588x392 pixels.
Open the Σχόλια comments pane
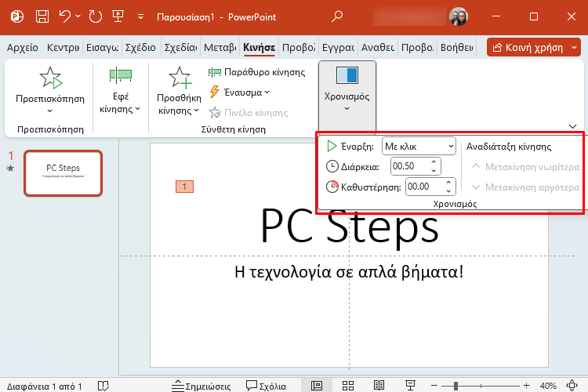click(x=267, y=386)
